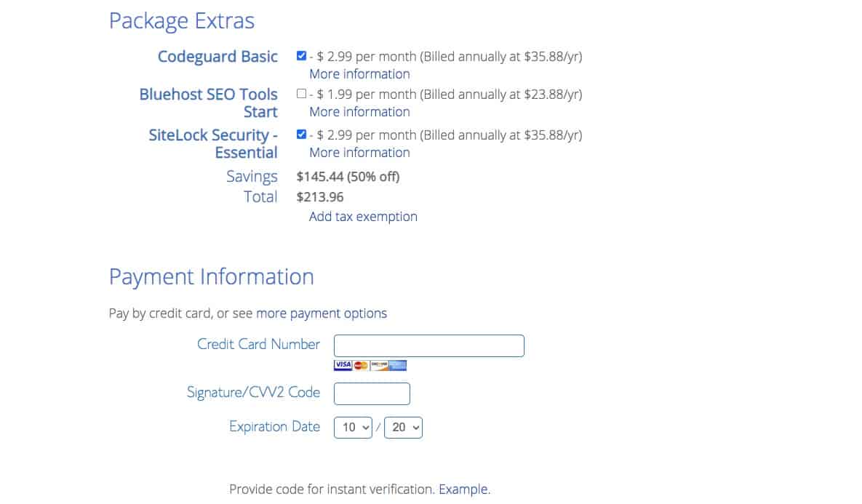Image resolution: width=862 pixels, height=504 pixels.
Task: Click the Discover card icon
Action: point(379,365)
